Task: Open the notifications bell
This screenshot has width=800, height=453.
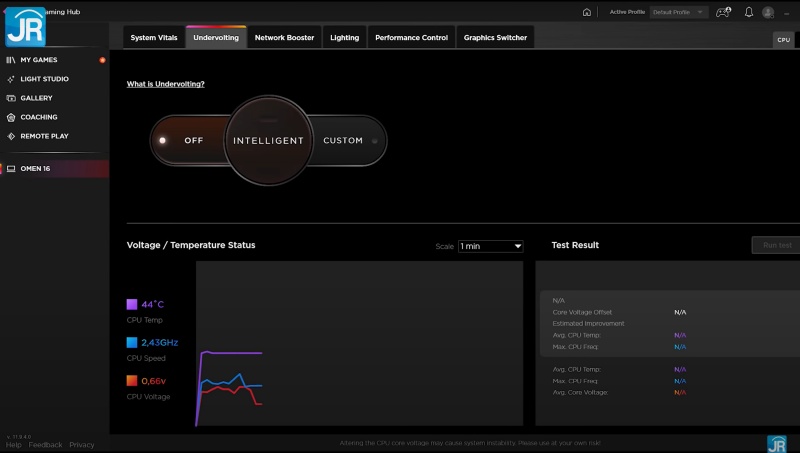Action: pos(748,12)
